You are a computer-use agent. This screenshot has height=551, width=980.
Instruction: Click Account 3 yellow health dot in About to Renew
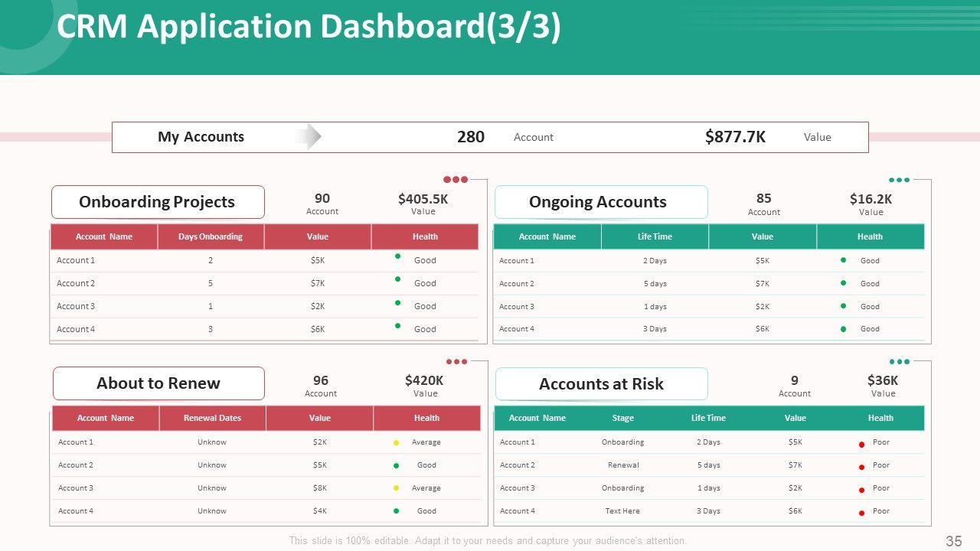tap(396, 488)
